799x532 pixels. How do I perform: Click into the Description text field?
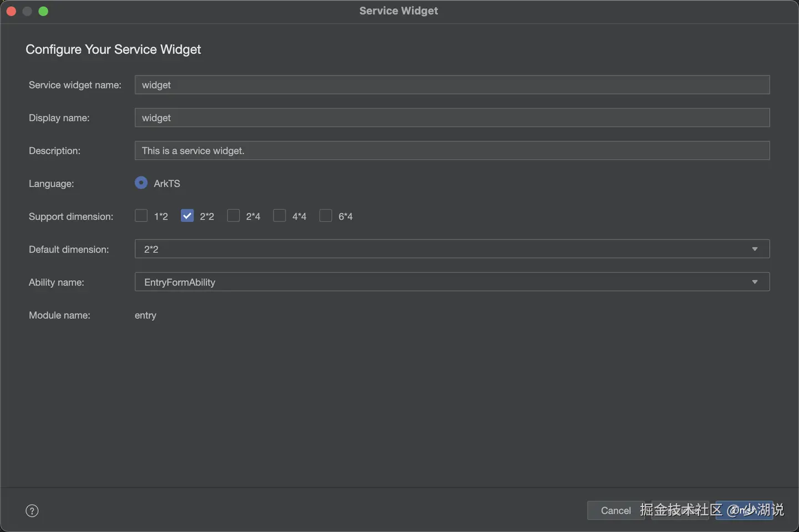[x=452, y=150]
